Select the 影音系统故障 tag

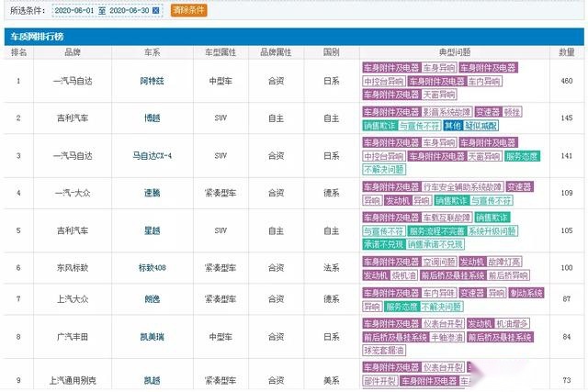(447, 112)
